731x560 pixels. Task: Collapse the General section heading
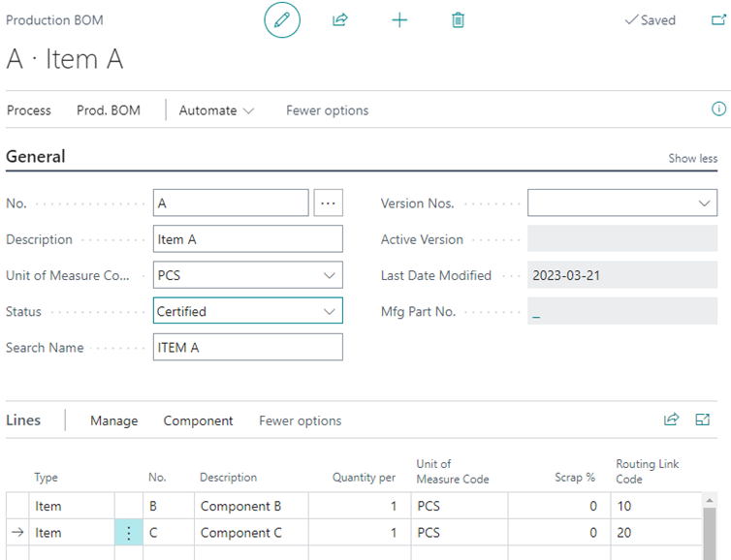pyautogui.click(x=36, y=157)
